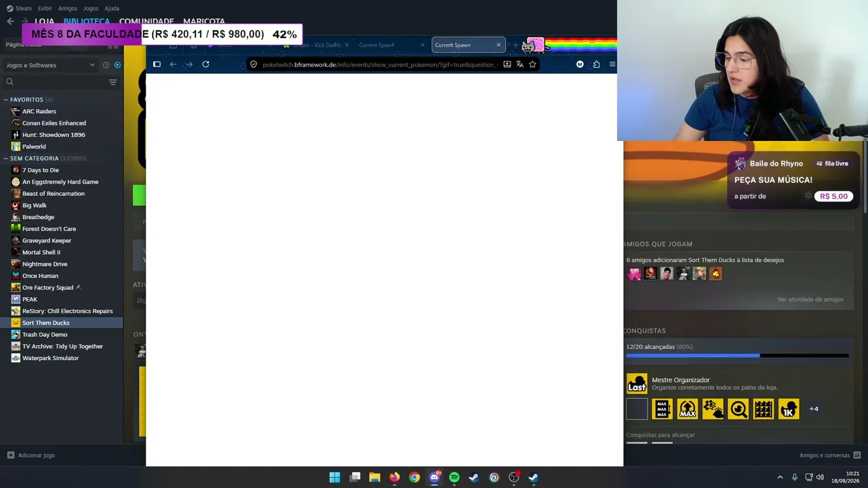Click the Ver atividade de amigos link

(810, 300)
